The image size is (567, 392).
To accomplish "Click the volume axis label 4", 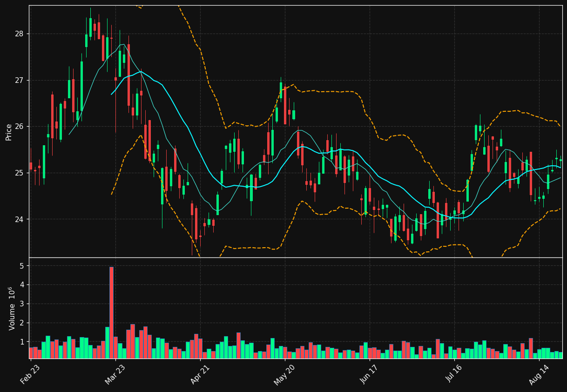I will tap(21, 285).
